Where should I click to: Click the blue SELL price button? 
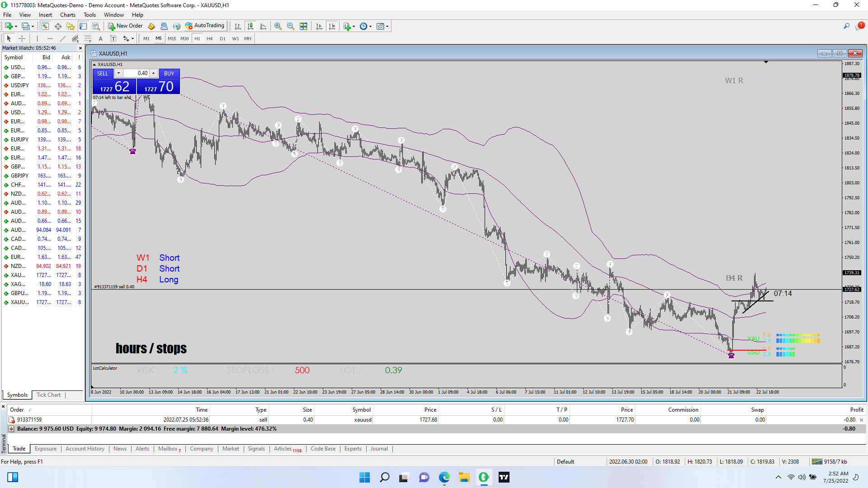pyautogui.click(x=114, y=86)
